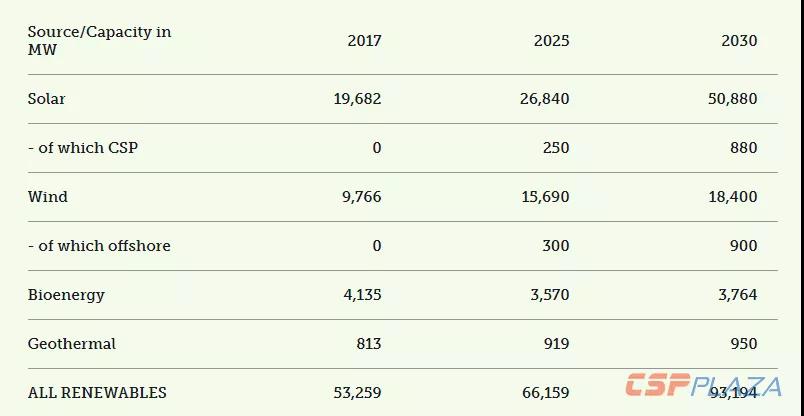Screen dimensions: 804x416
Task: Select Solar 2030 value 50,880
Action: point(733,98)
